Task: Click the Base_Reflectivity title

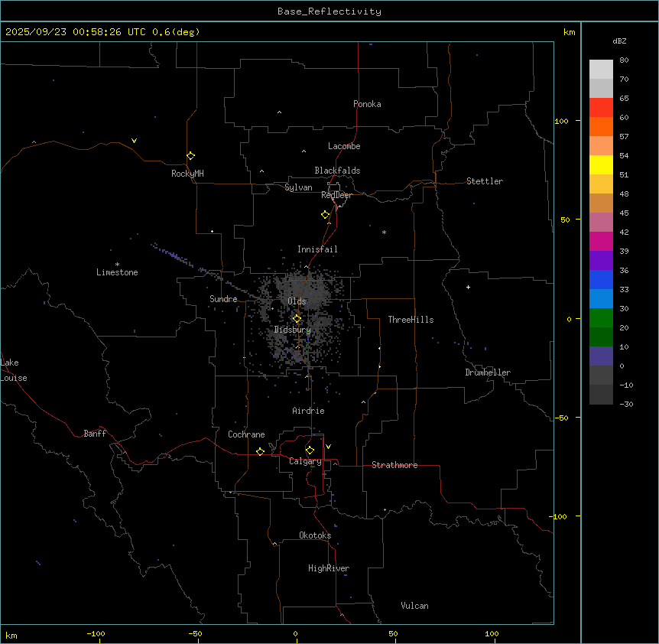Action: click(329, 11)
